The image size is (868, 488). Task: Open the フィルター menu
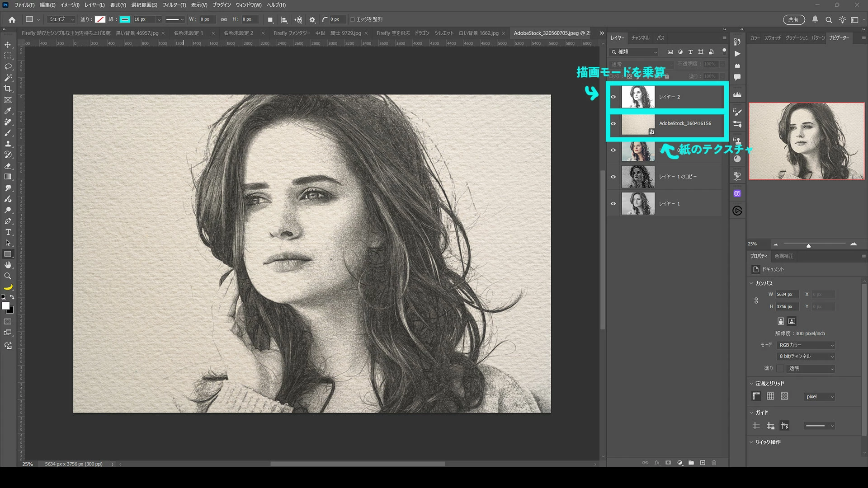click(174, 5)
